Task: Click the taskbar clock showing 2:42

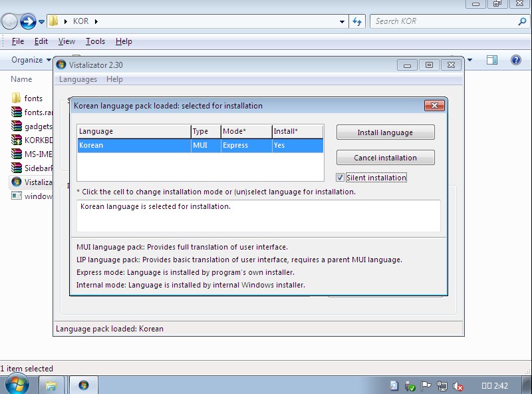Action: (495, 386)
